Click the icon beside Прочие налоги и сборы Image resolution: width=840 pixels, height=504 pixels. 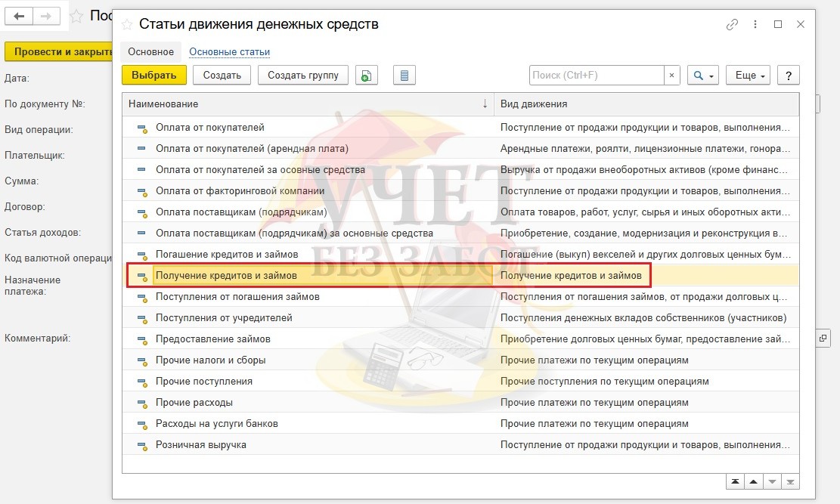tap(142, 360)
